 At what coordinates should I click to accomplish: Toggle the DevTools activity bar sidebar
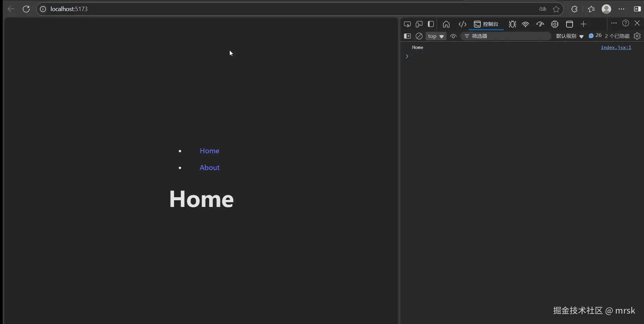tap(431, 24)
